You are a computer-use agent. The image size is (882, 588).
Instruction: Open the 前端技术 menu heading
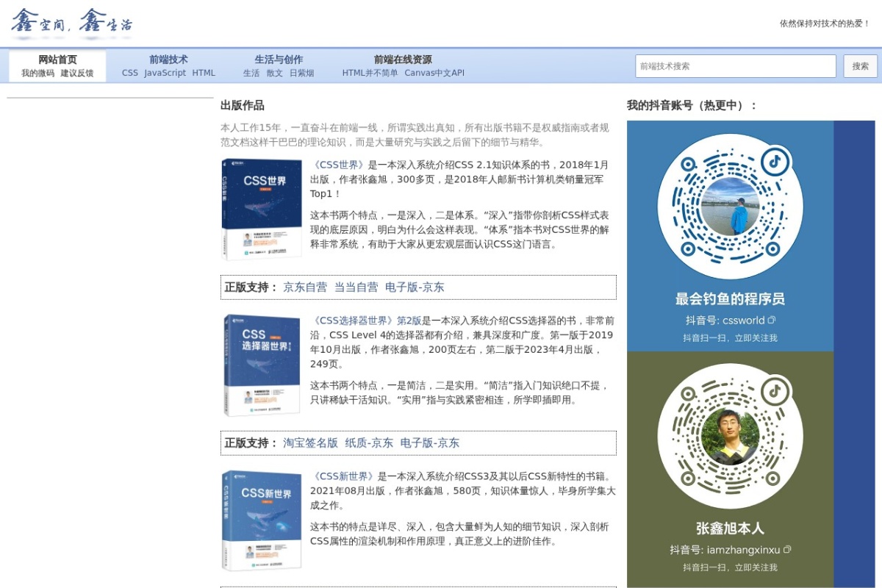(x=168, y=60)
